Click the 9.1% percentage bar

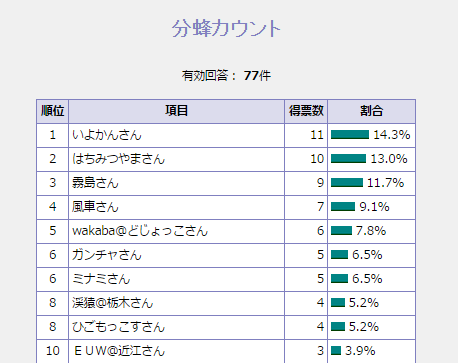coord(343,207)
